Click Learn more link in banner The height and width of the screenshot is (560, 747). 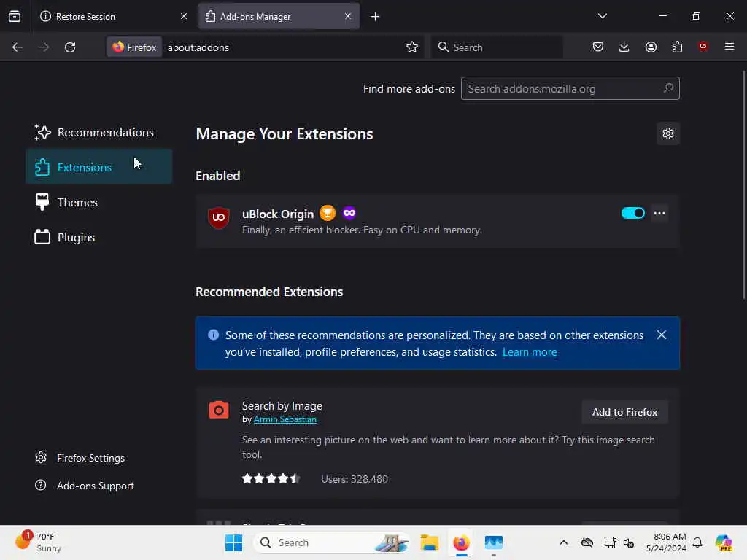click(530, 352)
